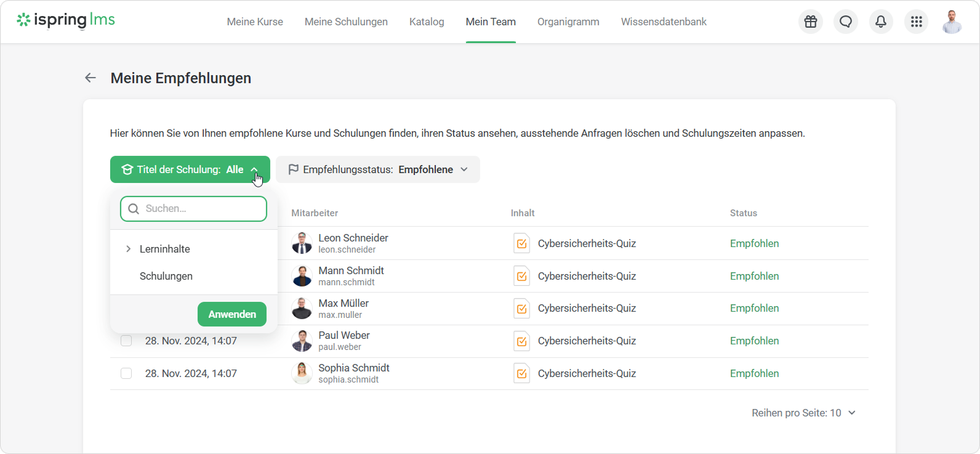Open the notifications bell

pyautogui.click(x=881, y=22)
